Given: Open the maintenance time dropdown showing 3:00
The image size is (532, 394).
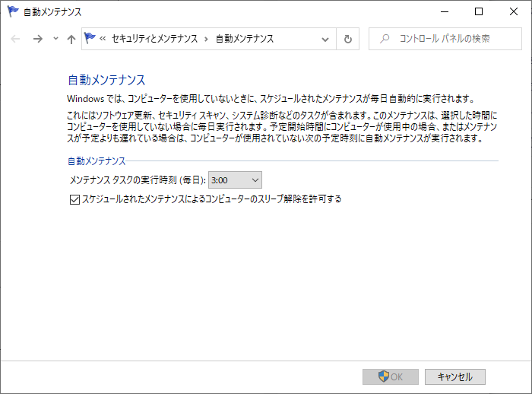Looking at the screenshot, I should coord(235,180).
